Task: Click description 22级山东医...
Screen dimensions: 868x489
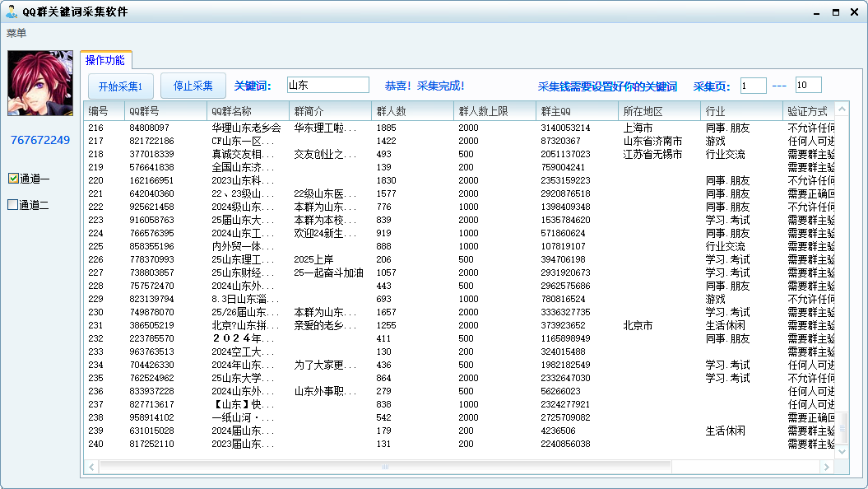Action: point(325,193)
